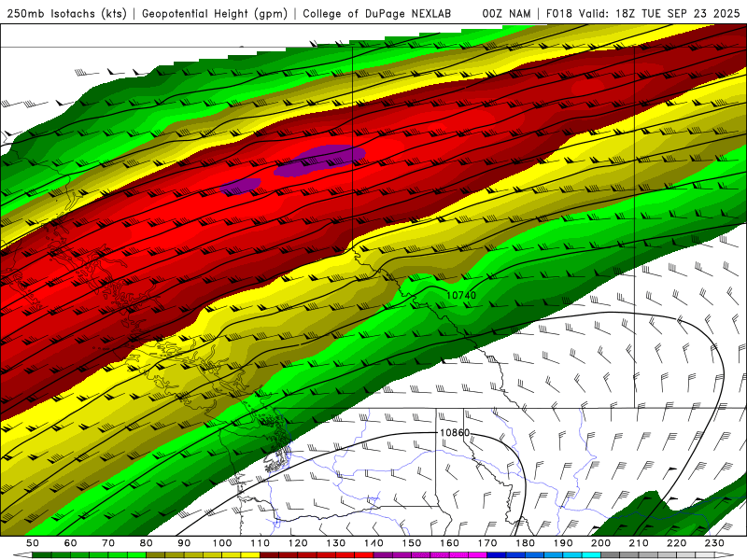The image size is (747, 560).
Task: Click the 80 value on the color scale
Action: tap(147, 543)
